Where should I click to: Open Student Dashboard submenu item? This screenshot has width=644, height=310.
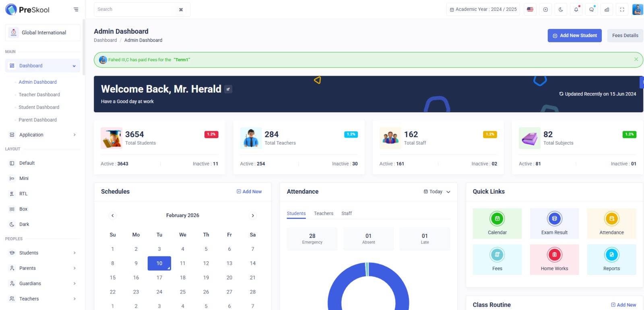pos(39,107)
